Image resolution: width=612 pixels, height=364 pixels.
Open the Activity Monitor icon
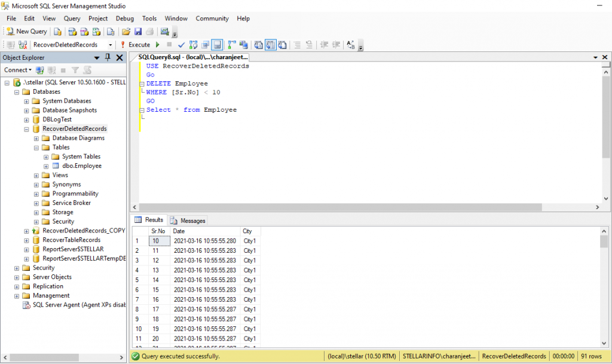click(x=165, y=32)
